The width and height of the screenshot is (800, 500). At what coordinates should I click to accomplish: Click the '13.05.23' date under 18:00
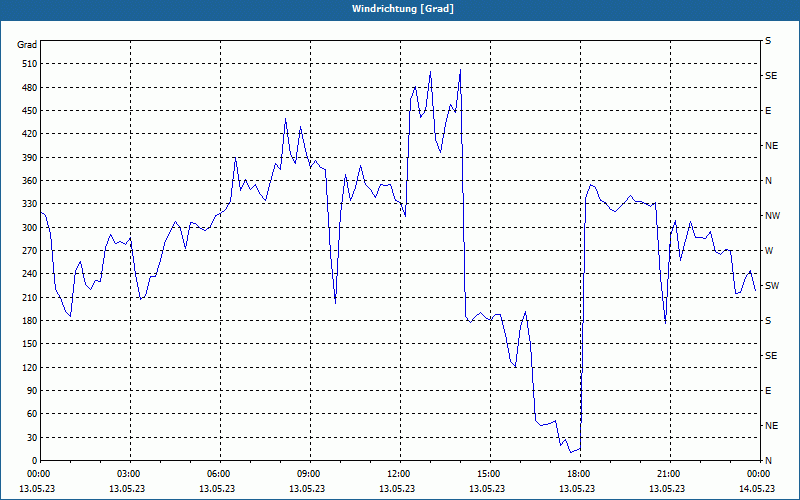[x=577, y=489]
